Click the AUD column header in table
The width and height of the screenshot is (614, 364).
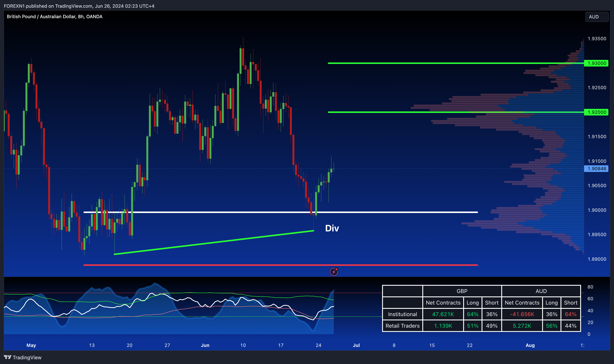pos(541,291)
